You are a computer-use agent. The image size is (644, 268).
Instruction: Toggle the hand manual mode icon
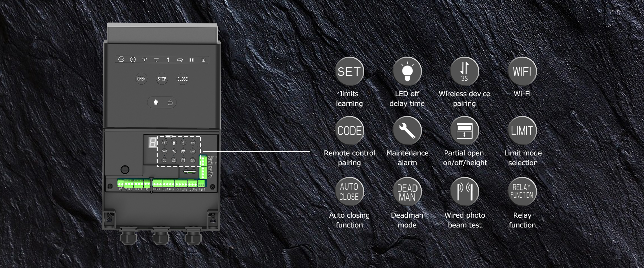point(156,102)
